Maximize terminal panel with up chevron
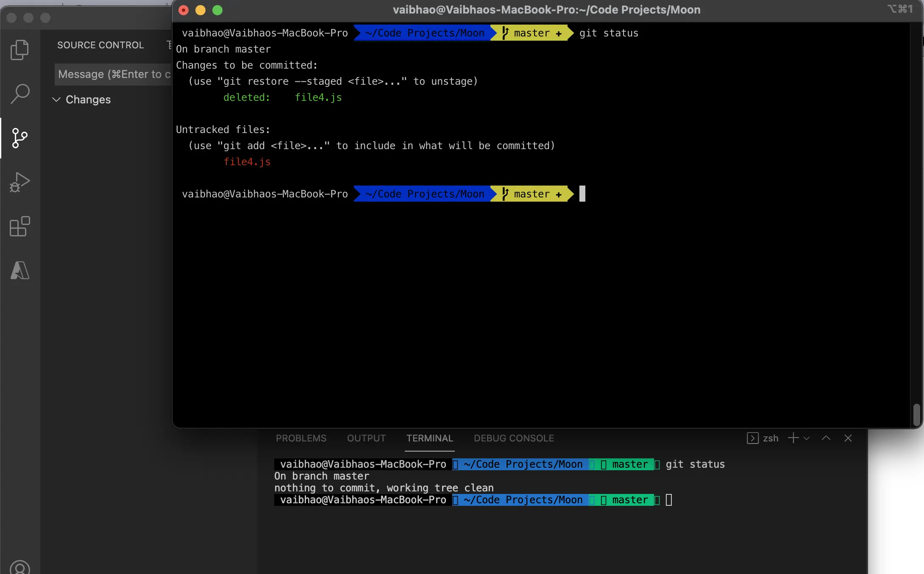924x574 pixels. click(x=826, y=438)
